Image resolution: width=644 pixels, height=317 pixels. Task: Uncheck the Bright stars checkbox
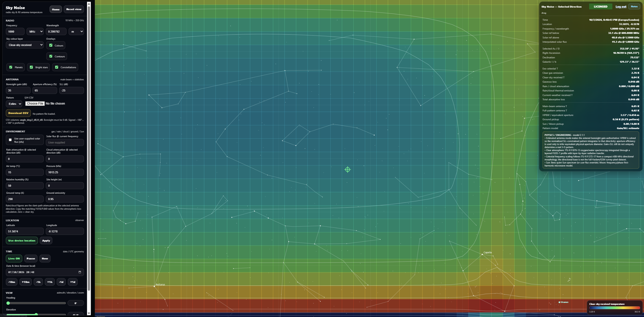pyautogui.click(x=31, y=67)
